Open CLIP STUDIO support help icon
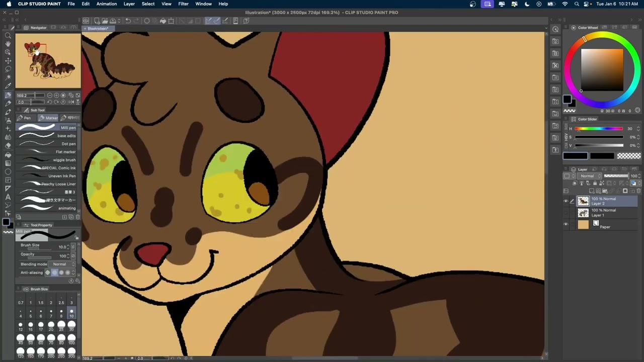Screen dimensions: 644x362 [246, 21]
